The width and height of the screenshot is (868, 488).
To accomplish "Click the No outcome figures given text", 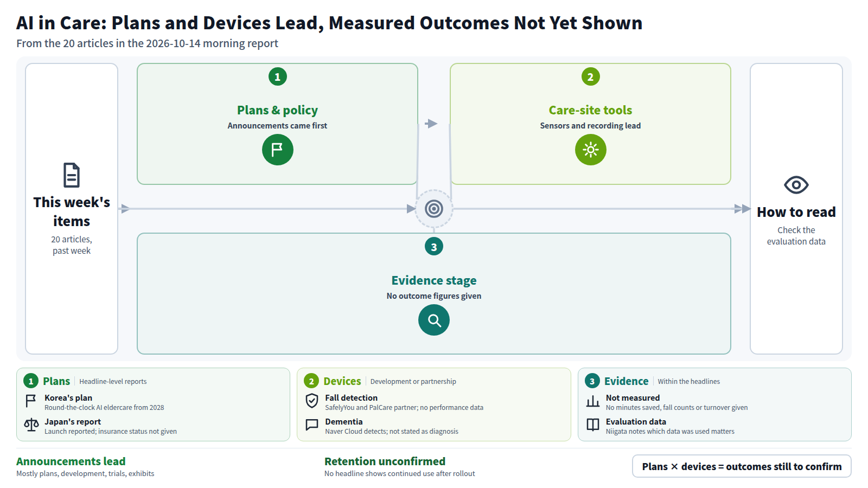I will [x=434, y=296].
